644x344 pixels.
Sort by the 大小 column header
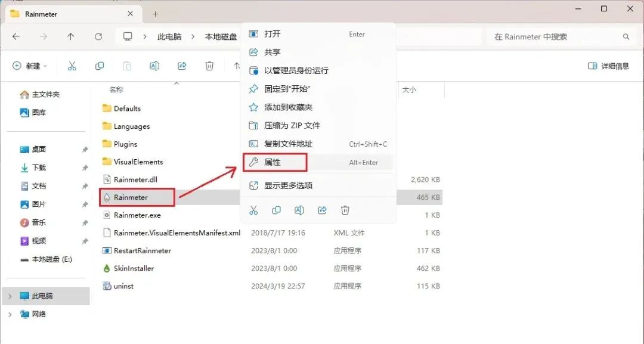(408, 89)
